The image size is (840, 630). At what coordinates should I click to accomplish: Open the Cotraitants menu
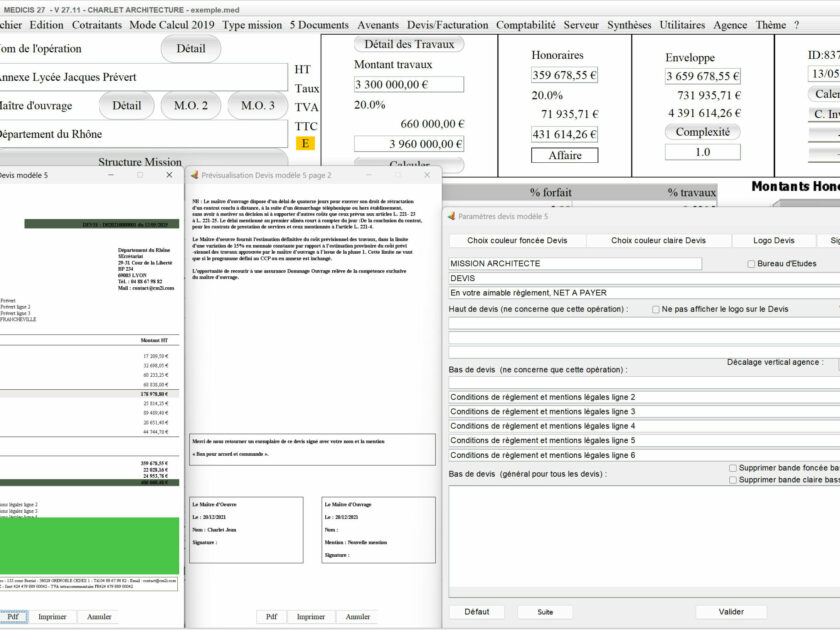click(x=97, y=25)
